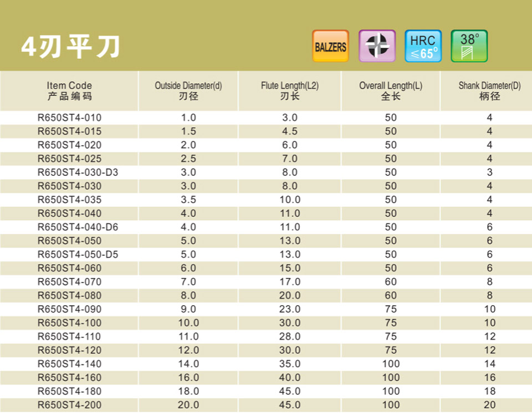Click the 28.0 flute length value
This screenshot has height=415, width=532.
[290, 337]
